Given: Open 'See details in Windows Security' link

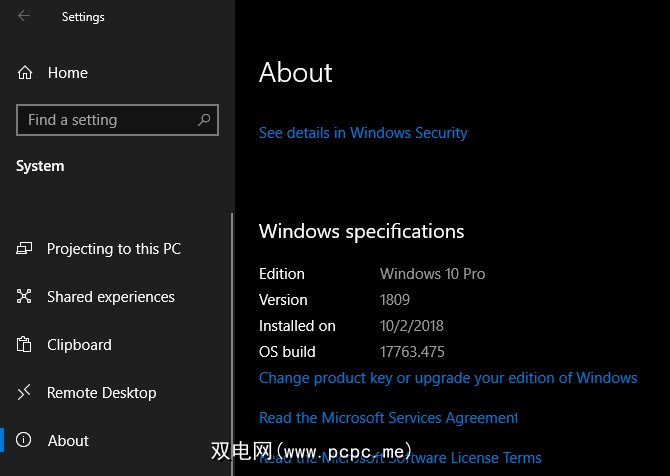Looking at the screenshot, I should coord(363,132).
